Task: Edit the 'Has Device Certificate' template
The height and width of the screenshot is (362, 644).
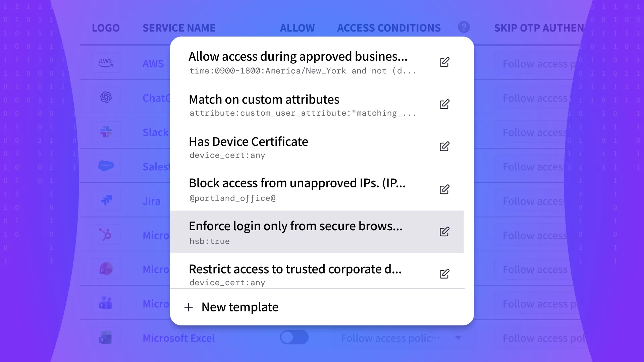Action: click(444, 146)
